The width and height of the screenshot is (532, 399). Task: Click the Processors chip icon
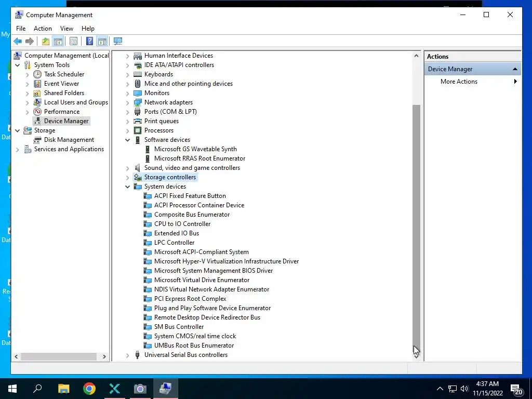[137, 130]
